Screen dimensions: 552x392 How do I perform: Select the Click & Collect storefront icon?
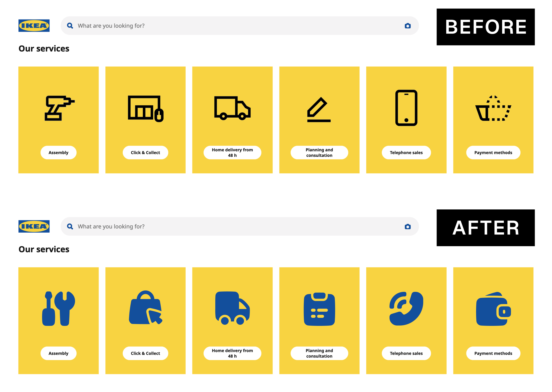[x=145, y=109]
